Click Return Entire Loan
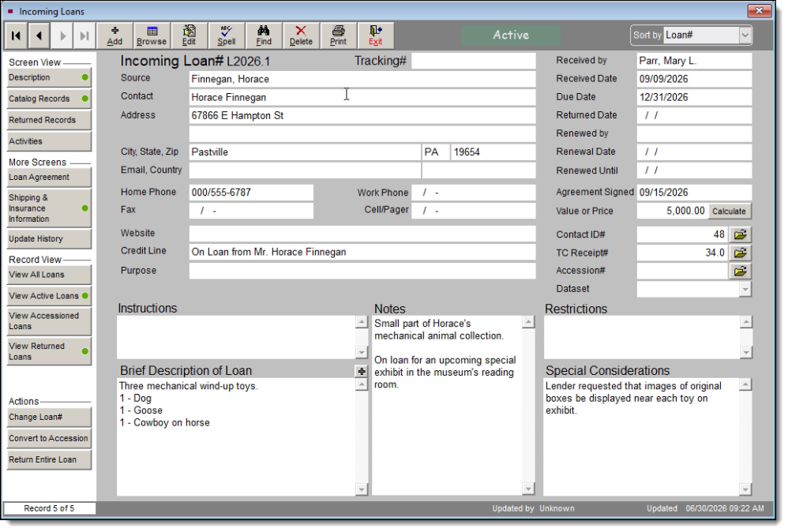Screen dimensions: 788x532 (x=49, y=459)
